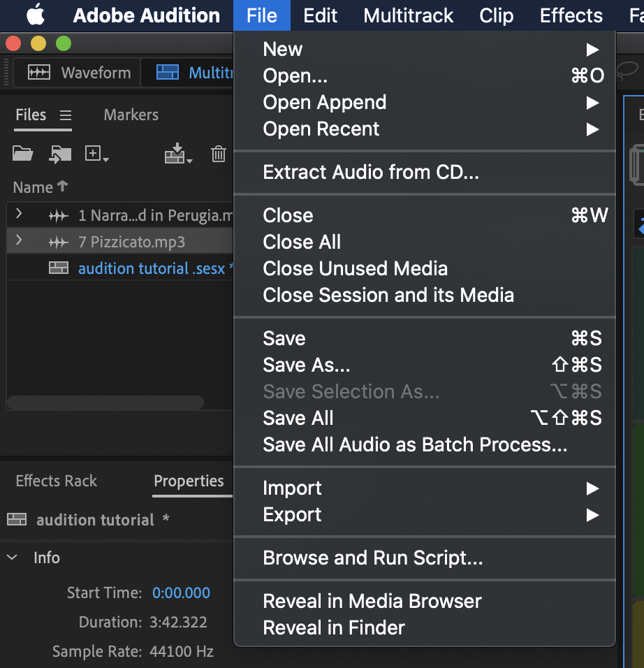This screenshot has height=668, width=644.
Task: Click the Sample Rate value 44100 Hz
Action: 182,651
